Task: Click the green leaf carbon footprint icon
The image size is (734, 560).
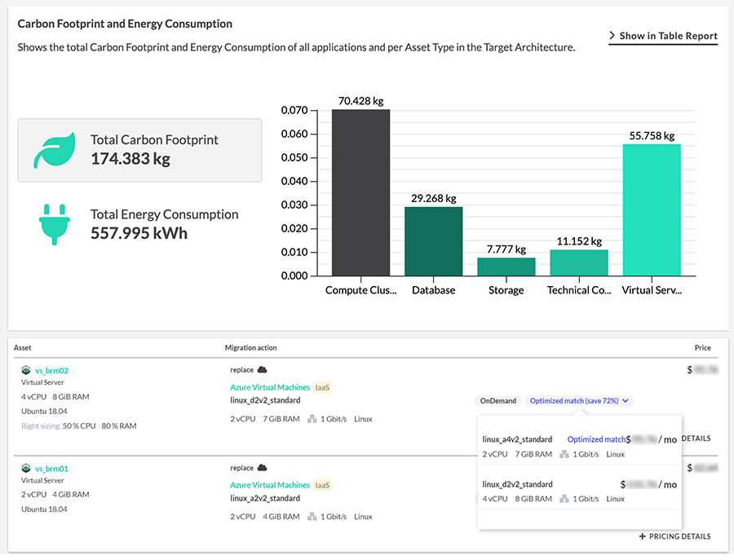Action: (x=55, y=150)
